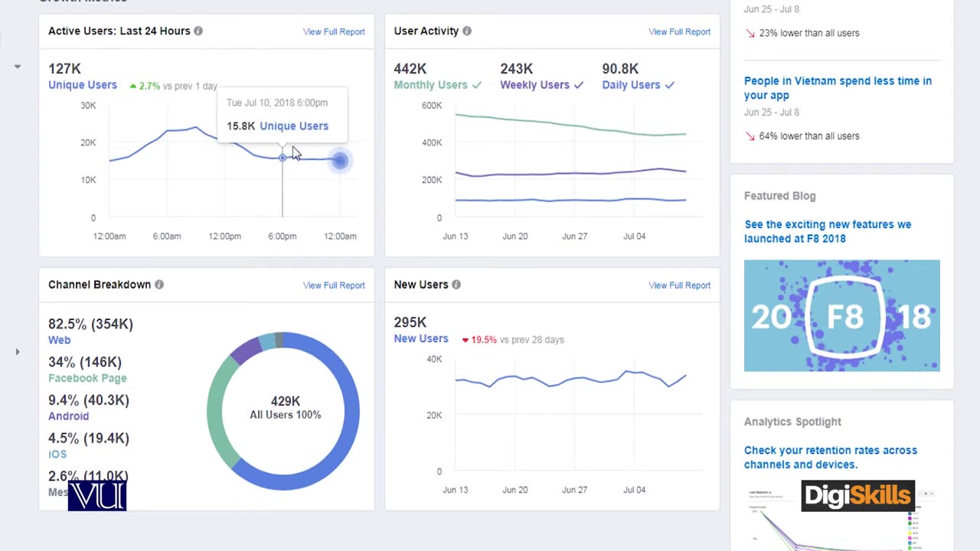Open 'Check your retention rates' spotlight link
Image resolution: width=980 pixels, height=551 pixels.
(x=831, y=457)
